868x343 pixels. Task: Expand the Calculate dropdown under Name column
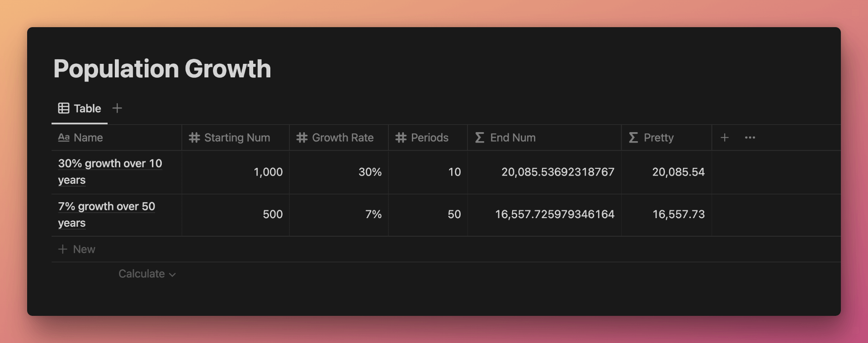pos(147,274)
